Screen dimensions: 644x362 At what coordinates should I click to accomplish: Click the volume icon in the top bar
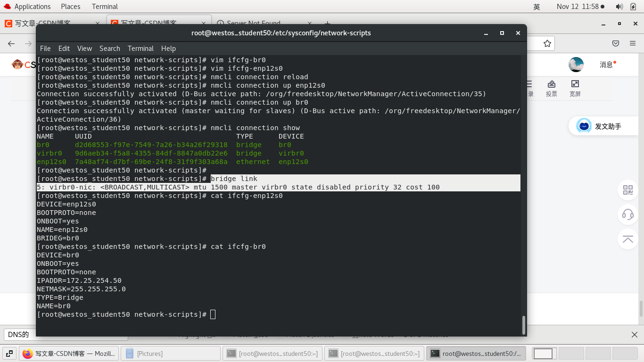click(619, 6)
